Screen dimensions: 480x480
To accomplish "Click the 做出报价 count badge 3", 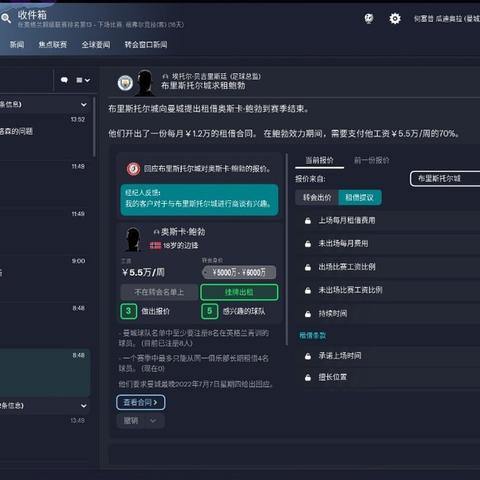I will (128, 311).
